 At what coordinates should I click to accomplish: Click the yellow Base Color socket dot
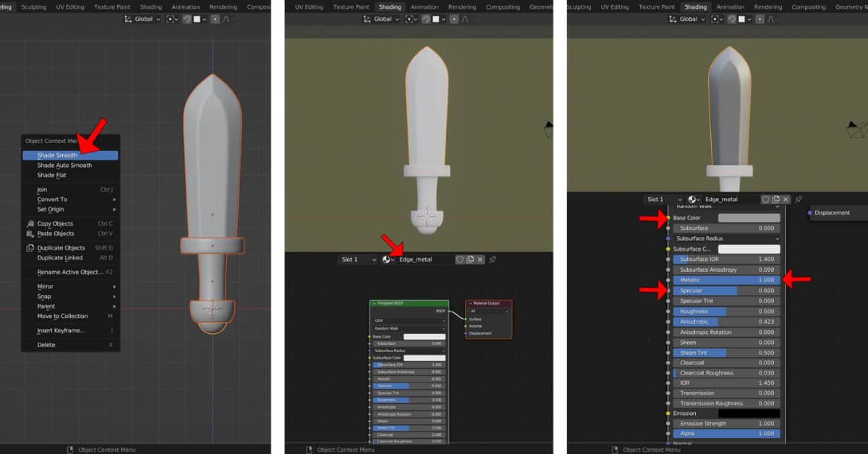point(668,218)
